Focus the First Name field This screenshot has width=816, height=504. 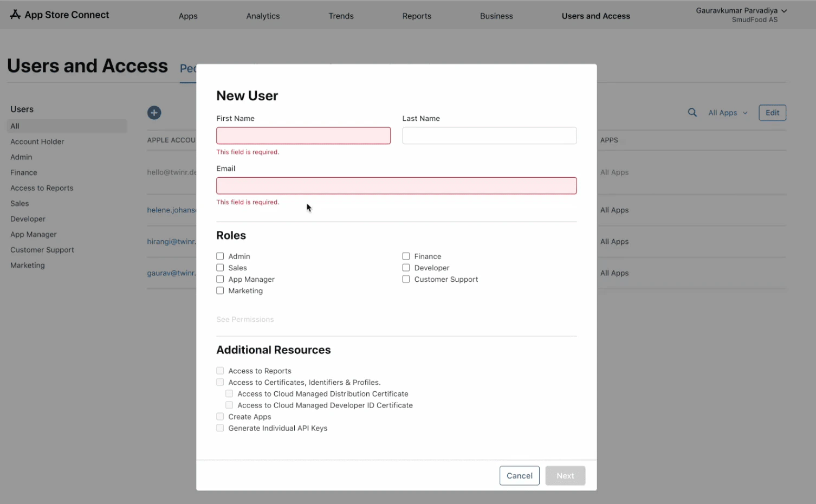click(x=303, y=135)
